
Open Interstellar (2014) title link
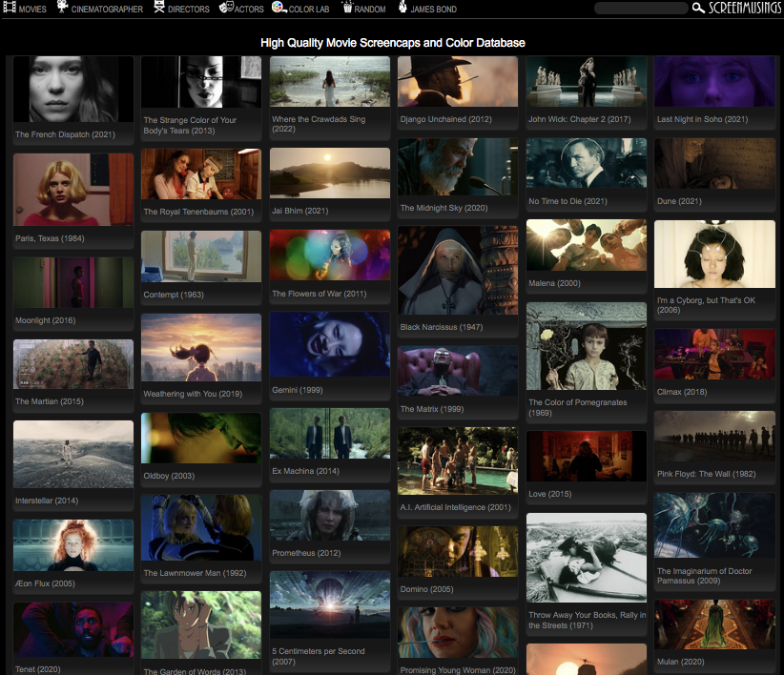pos(47,501)
